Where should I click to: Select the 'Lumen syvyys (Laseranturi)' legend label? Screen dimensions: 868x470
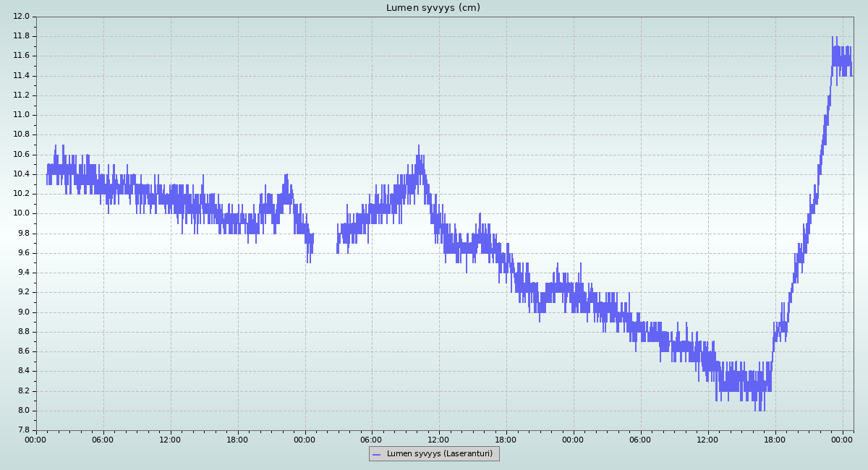[x=439, y=454]
